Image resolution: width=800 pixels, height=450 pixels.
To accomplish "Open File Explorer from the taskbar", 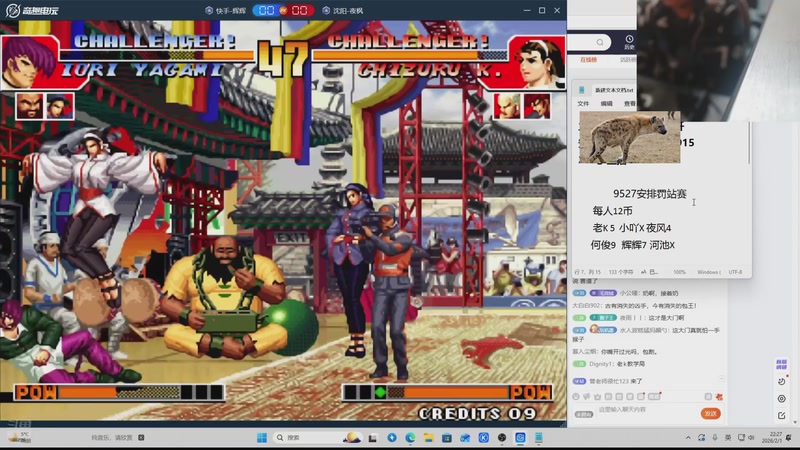I will click(x=429, y=438).
